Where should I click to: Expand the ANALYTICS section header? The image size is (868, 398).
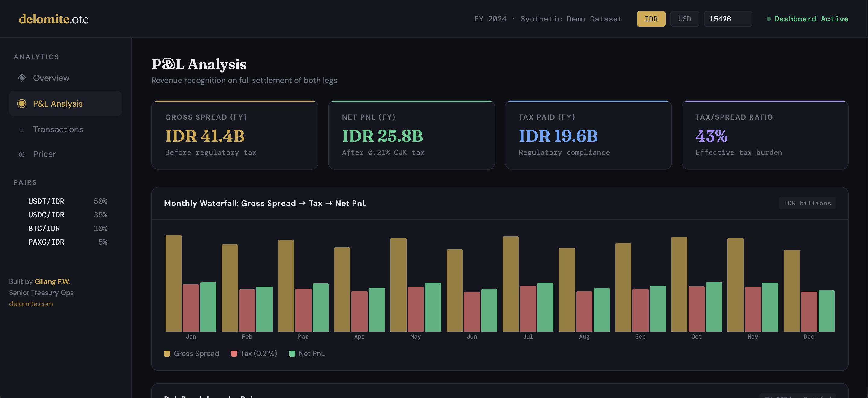click(36, 57)
